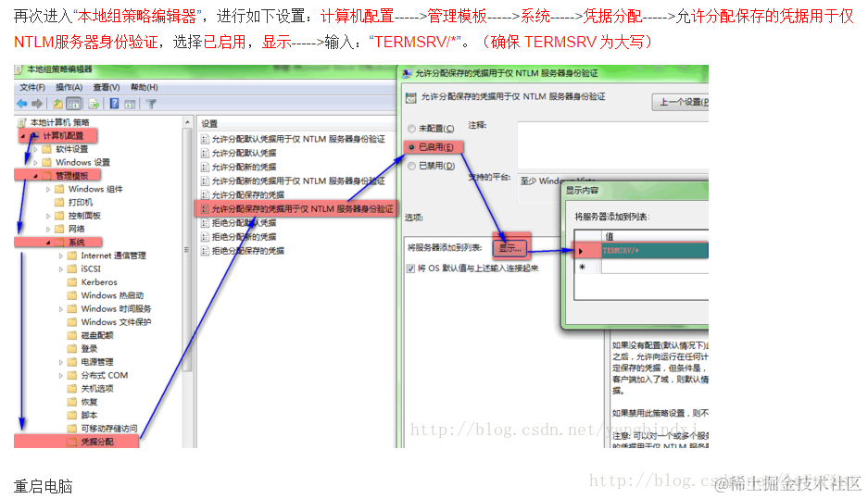Select the Windows 文件保护 tree item
The width and height of the screenshot is (868, 499).
[116, 322]
